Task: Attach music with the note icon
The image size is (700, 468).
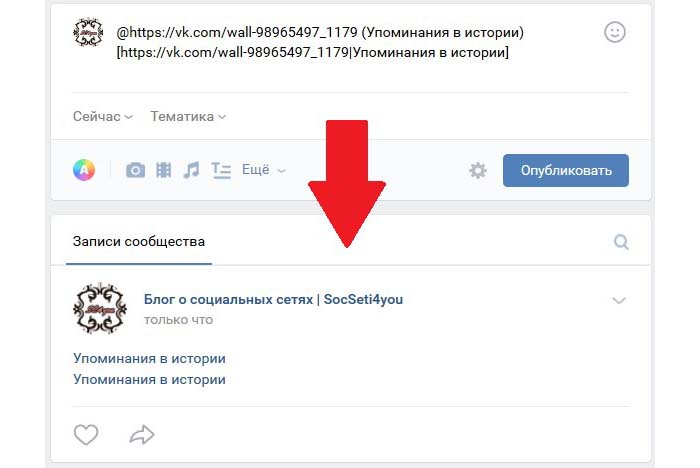Action: point(192,170)
